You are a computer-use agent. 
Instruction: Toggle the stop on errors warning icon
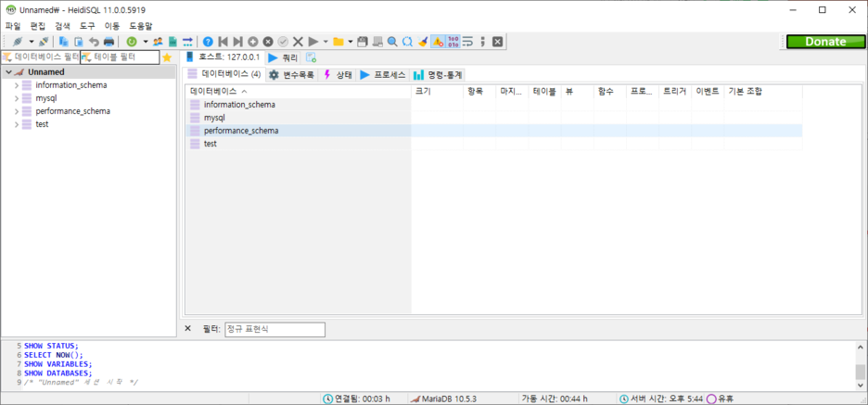pyautogui.click(x=438, y=42)
